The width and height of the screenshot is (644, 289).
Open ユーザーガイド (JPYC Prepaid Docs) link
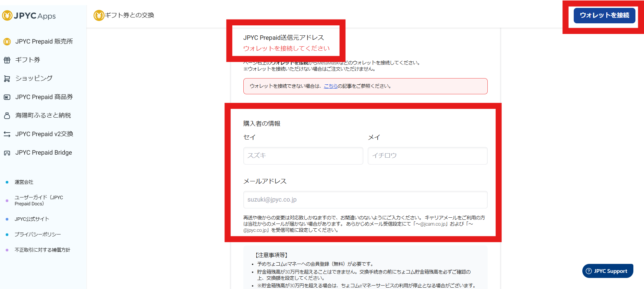(39, 201)
